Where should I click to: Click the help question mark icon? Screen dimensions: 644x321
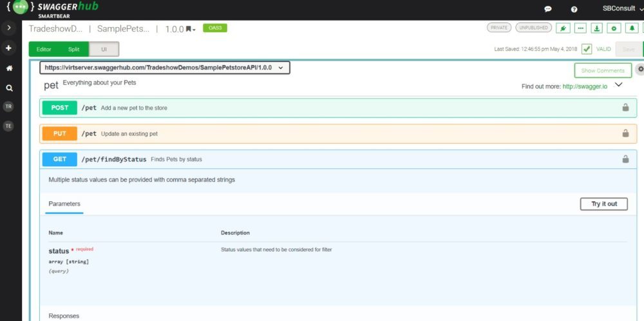click(x=574, y=9)
